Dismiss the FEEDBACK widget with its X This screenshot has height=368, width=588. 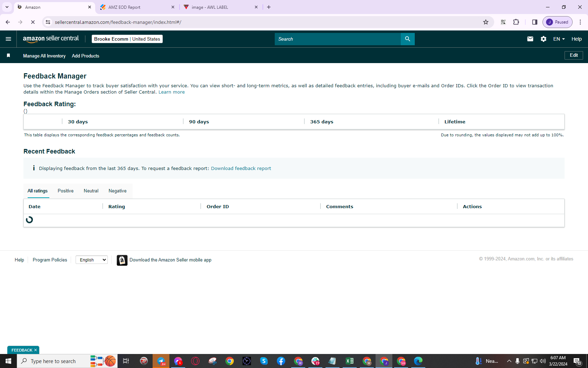click(x=35, y=350)
